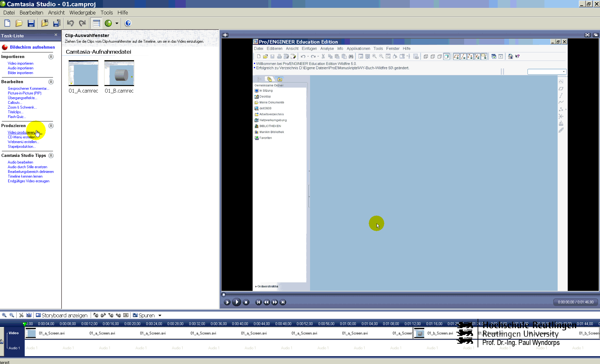Viewport: 600px width, 364px height.
Task: Redo the last action
Action: pos(82,23)
